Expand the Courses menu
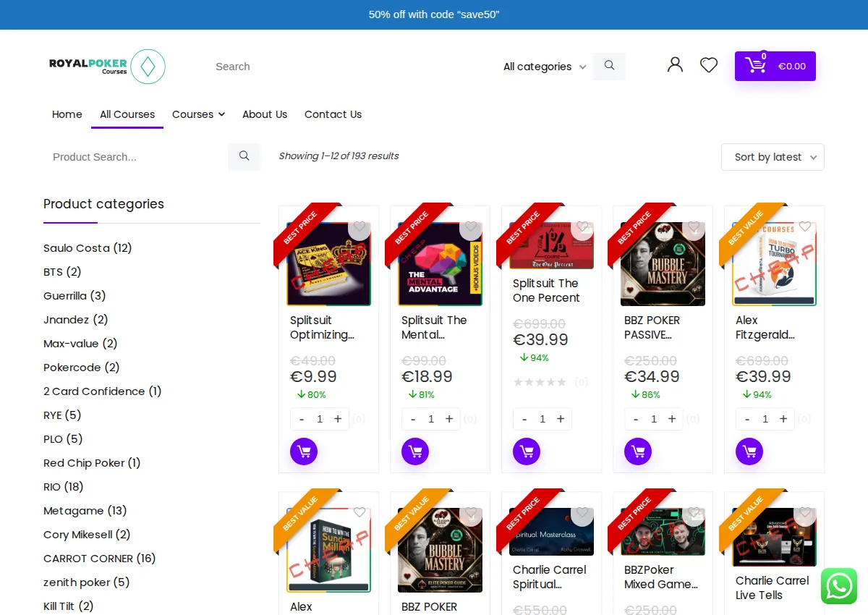This screenshot has width=868, height=615. [x=198, y=114]
